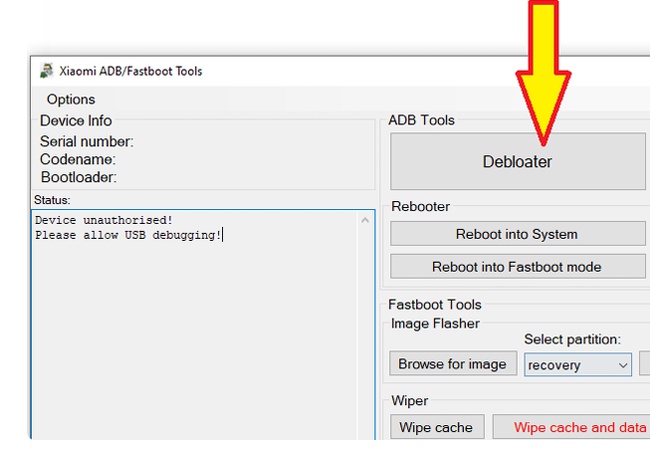Screen dimensions: 650x450
Task: Click the 'Please allow USB debugging!' line
Action: click(x=128, y=235)
